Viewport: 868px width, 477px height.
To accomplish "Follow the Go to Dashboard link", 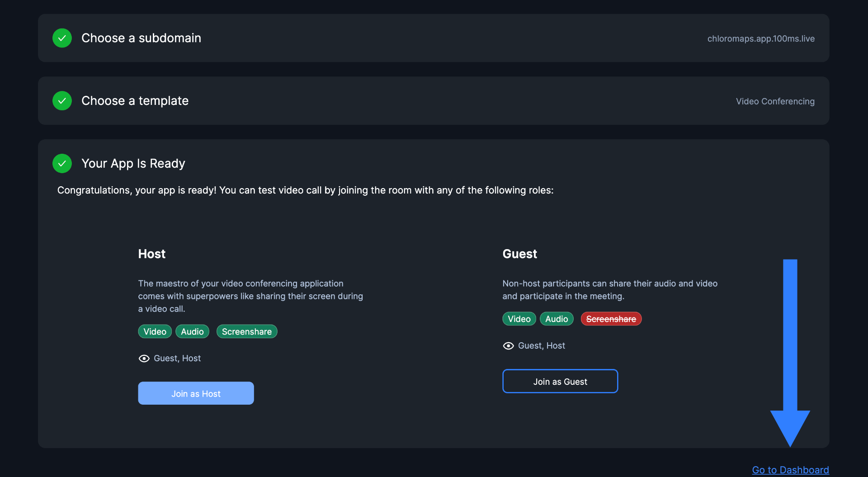I will 790,470.
